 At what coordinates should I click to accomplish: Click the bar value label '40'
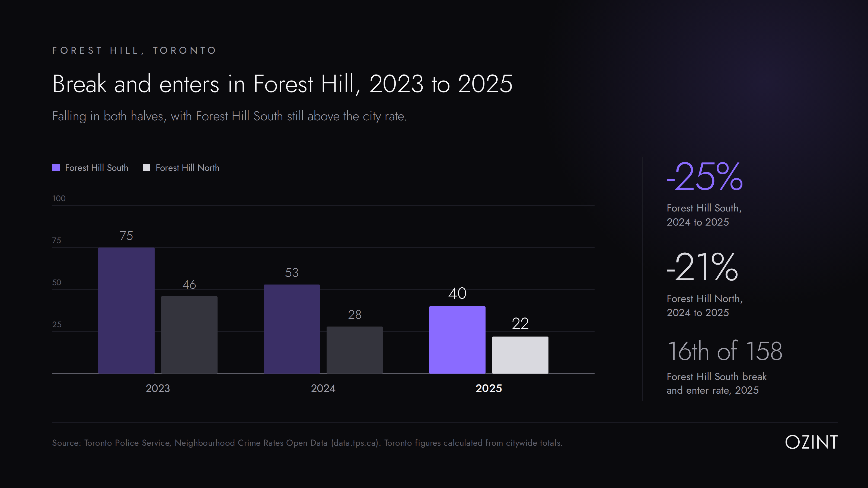[x=457, y=293]
